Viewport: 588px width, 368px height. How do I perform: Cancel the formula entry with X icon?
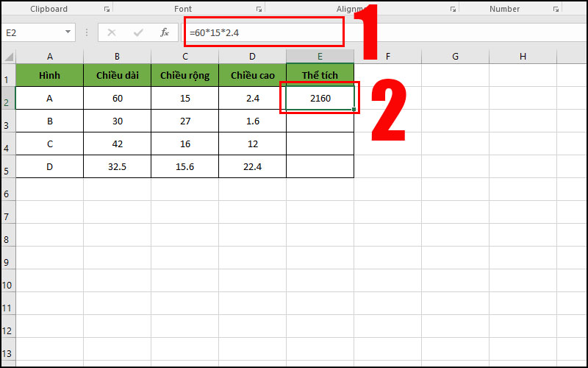tap(112, 32)
